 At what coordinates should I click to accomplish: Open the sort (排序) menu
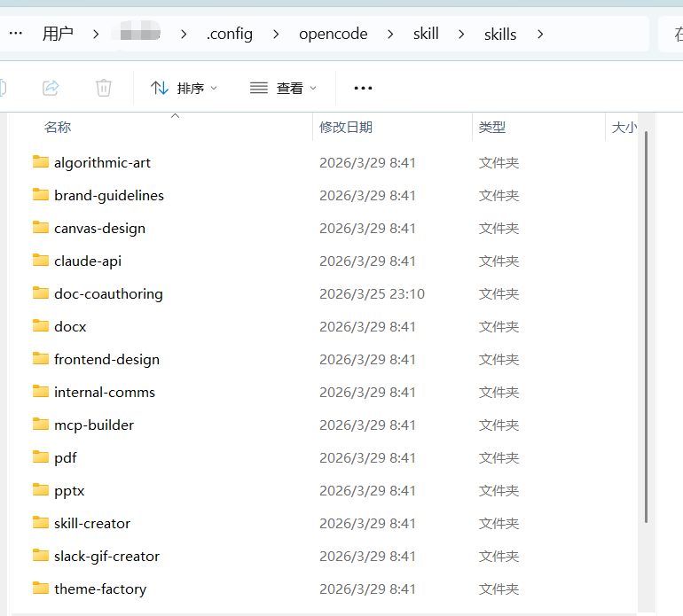point(184,89)
